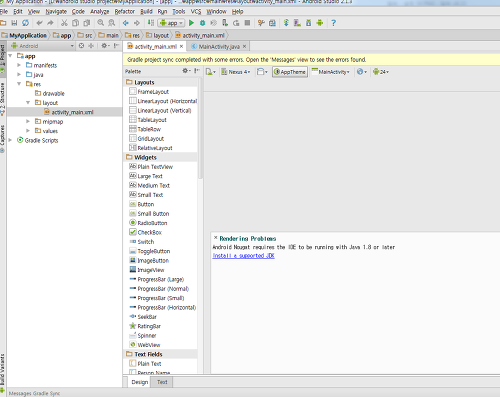Click the Paste icon in the toolbar
Viewport: 500px width, 397px height.
(x=87, y=23)
